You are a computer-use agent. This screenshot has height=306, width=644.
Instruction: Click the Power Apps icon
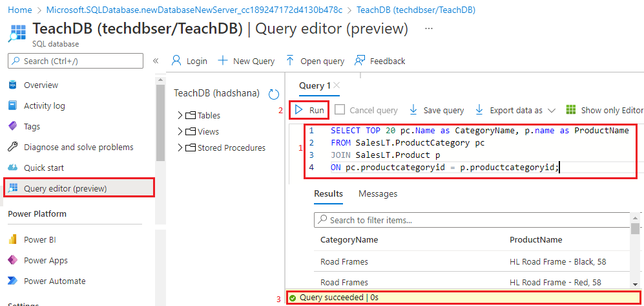click(x=13, y=260)
